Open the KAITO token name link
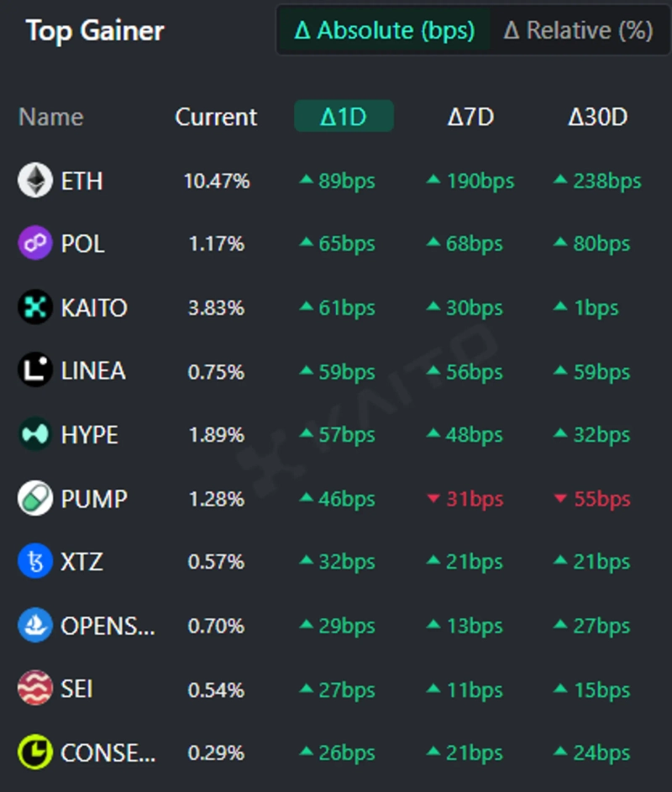This screenshot has height=792, width=672. coord(94,308)
